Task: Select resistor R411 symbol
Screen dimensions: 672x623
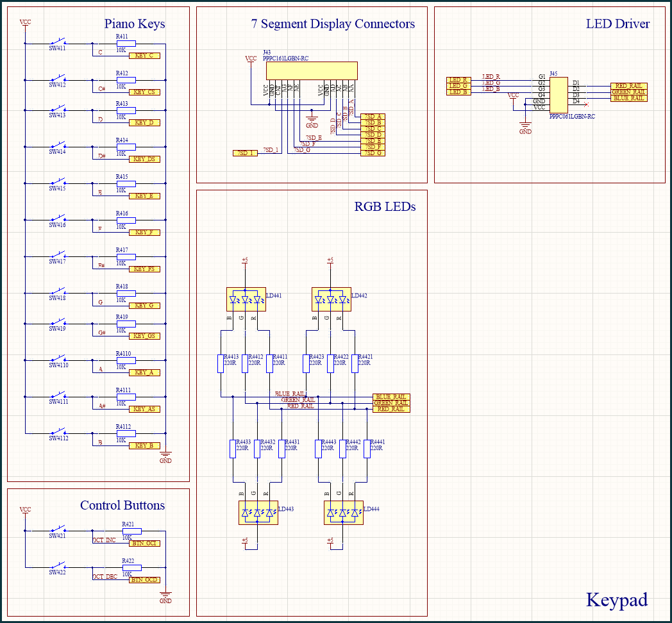Action: click(x=126, y=44)
